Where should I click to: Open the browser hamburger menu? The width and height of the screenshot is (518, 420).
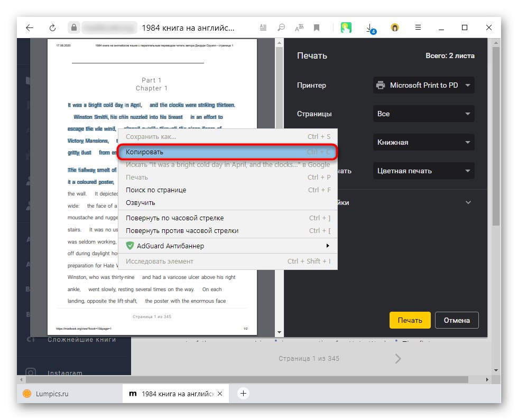418,27
